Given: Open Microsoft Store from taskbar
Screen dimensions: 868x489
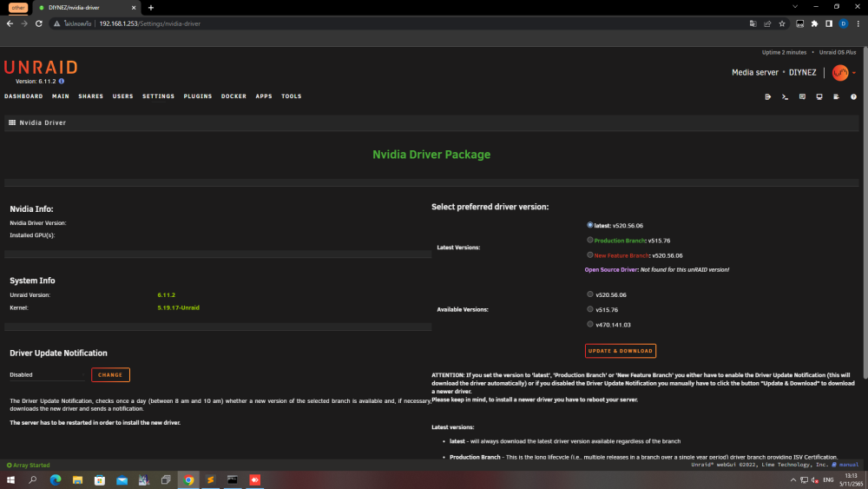Looking at the screenshot, I should tap(100, 480).
